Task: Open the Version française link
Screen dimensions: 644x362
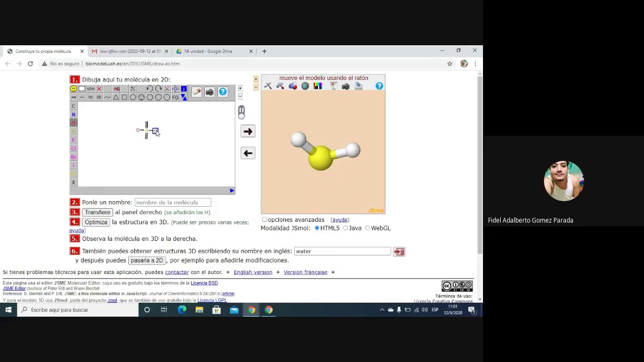Action: pos(305,272)
